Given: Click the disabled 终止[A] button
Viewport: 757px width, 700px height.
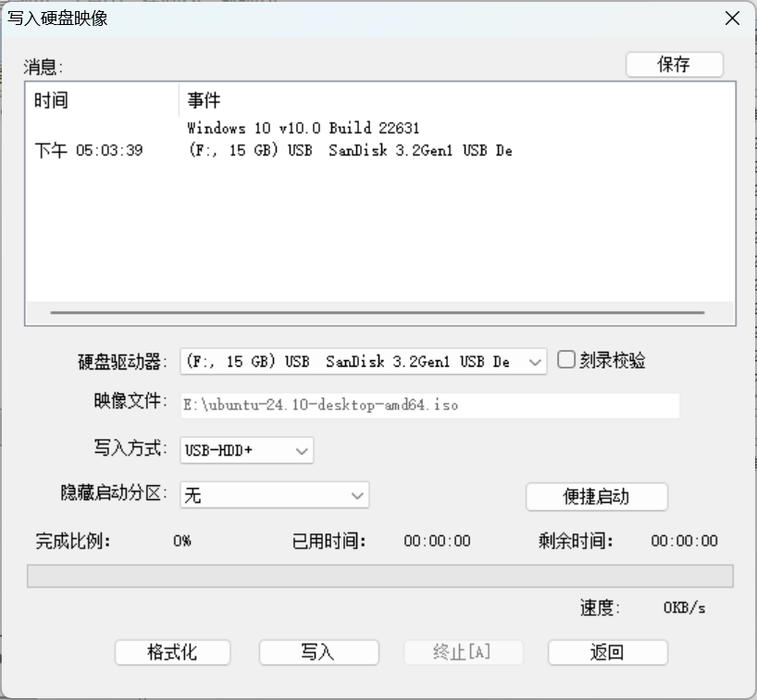Looking at the screenshot, I should [463, 652].
